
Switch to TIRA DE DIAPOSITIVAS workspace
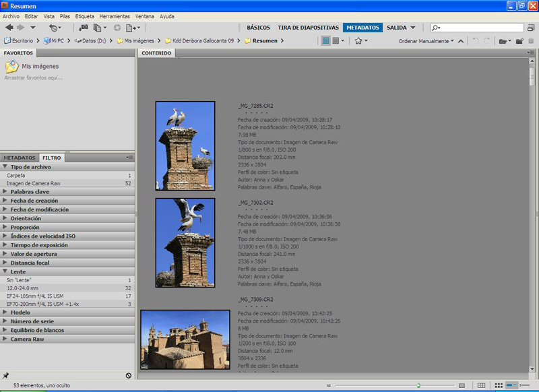pos(309,28)
